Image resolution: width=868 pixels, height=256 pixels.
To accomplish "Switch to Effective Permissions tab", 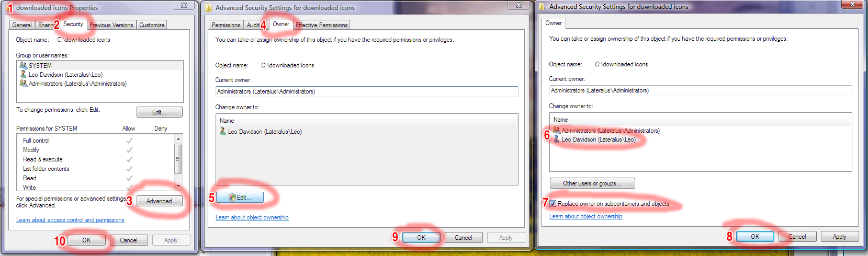I will 321,25.
